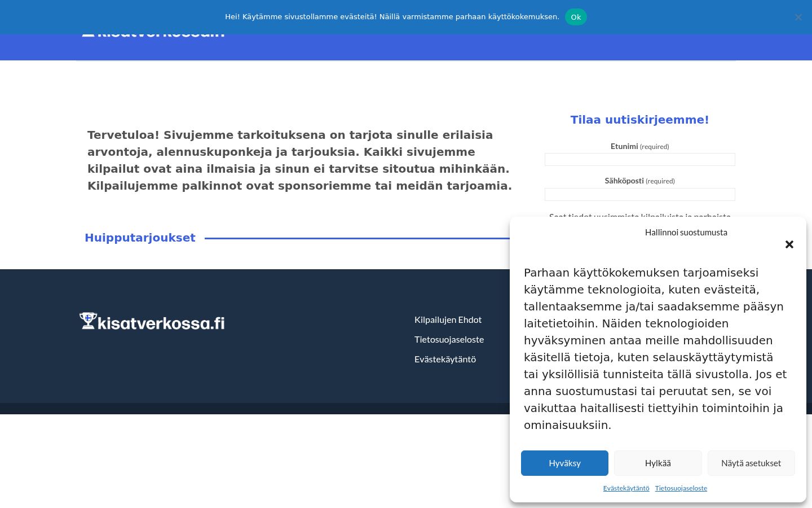Accept cookies with Hyväksy button

coord(564,463)
